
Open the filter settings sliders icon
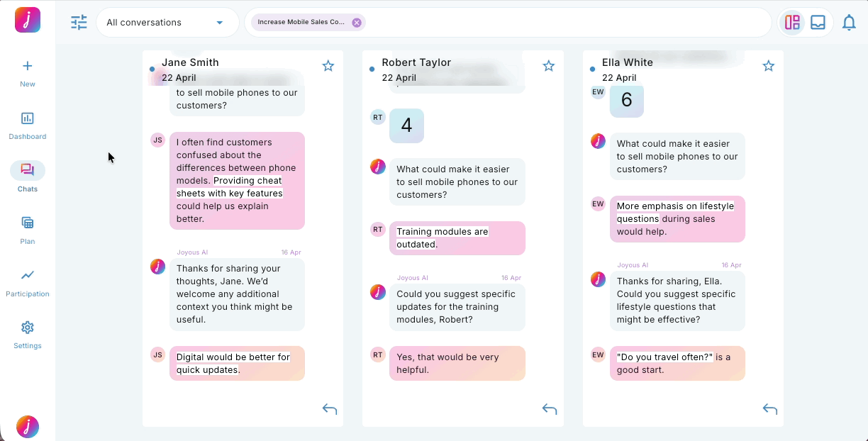click(79, 23)
